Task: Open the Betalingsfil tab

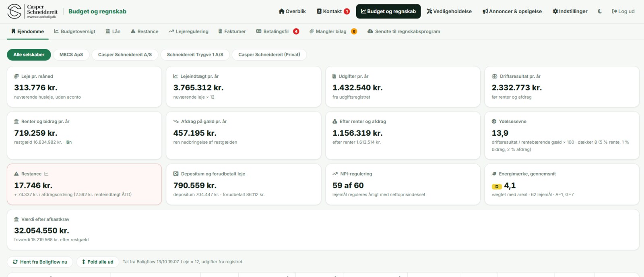Action: click(277, 31)
